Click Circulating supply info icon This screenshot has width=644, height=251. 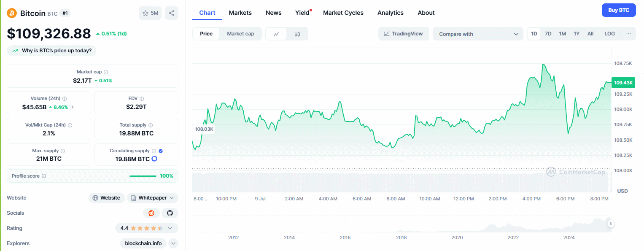154,151
